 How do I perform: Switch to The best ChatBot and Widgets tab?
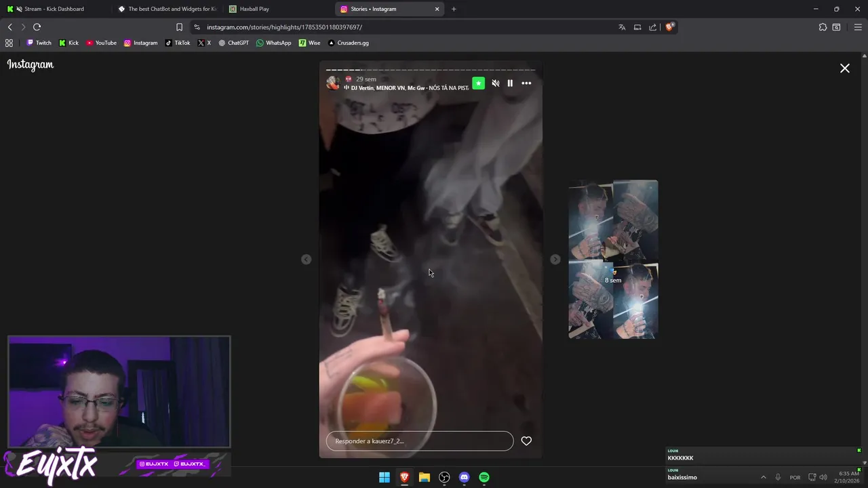tap(167, 9)
